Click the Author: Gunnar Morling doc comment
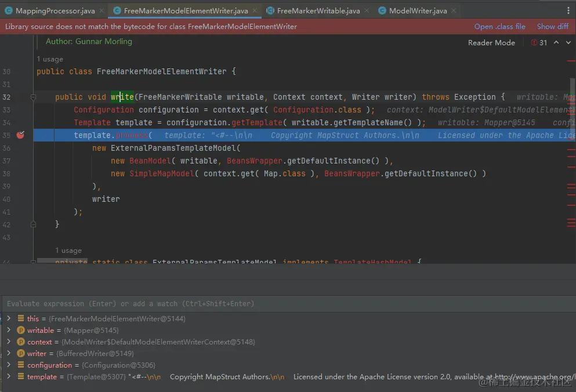Image resolution: width=576 pixels, height=392 pixels. click(89, 42)
